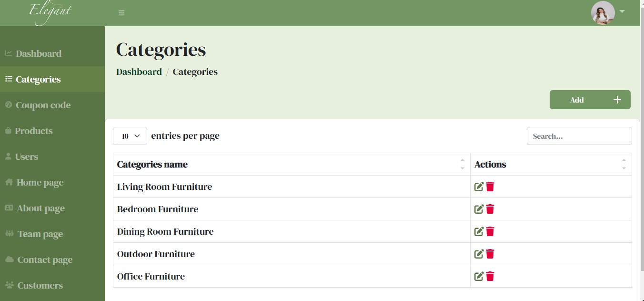Remove the Outdoor Furniture category
This screenshot has height=301, width=644.
click(x=490, y=254)
